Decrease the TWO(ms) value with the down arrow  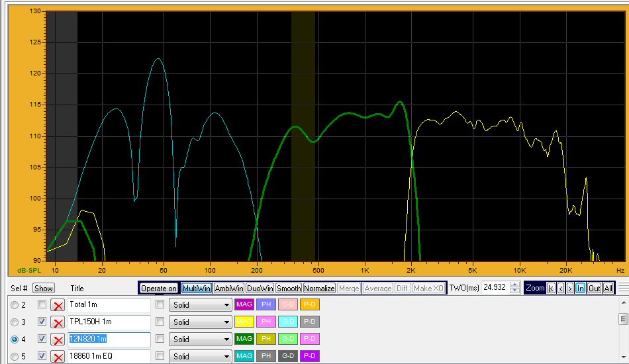click(514, 291)
